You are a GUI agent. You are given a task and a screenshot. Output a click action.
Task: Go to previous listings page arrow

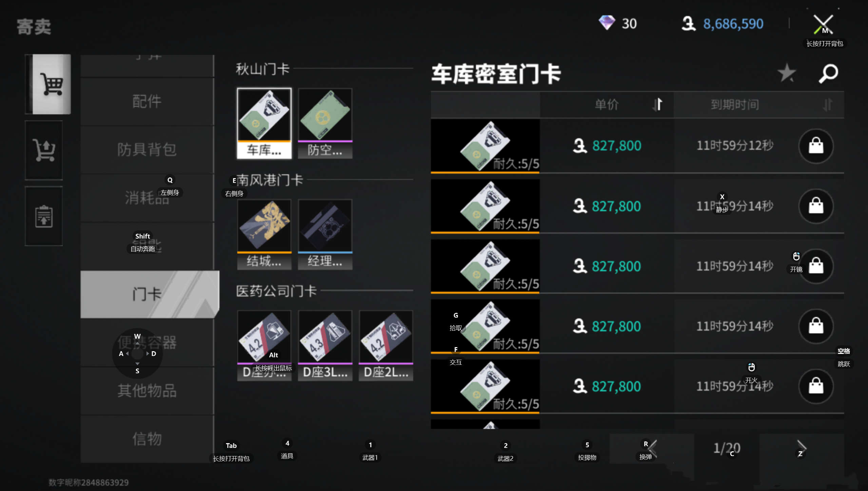tap(652, 448)
